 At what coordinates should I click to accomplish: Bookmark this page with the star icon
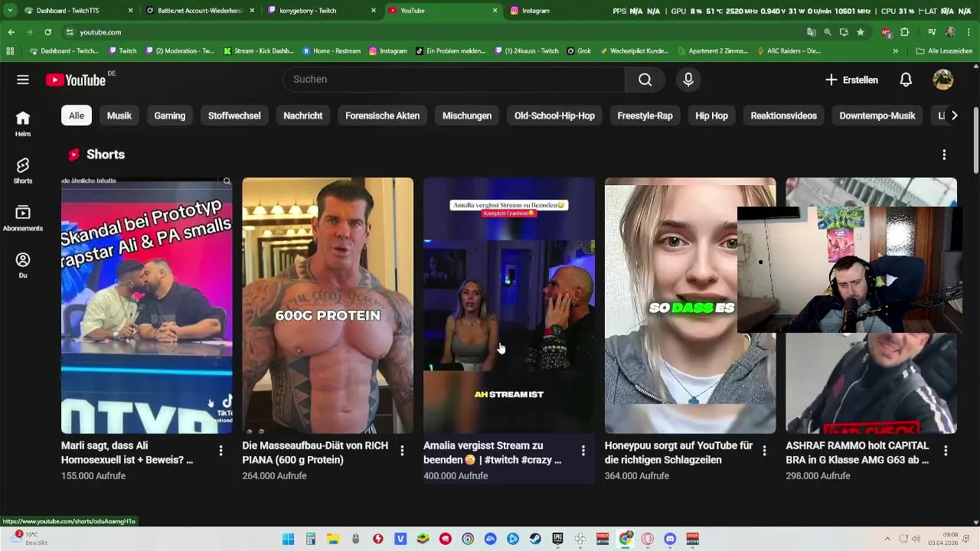[861, 32]
